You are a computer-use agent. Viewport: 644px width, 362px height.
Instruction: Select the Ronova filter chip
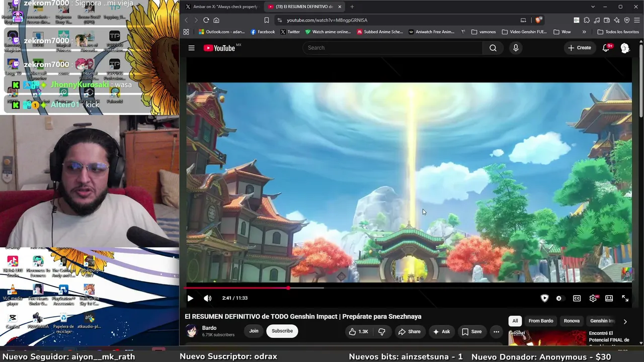572,321
